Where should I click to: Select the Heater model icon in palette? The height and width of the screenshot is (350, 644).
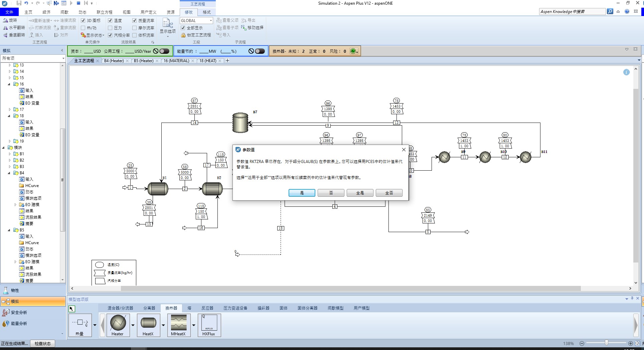click(118, 325)
